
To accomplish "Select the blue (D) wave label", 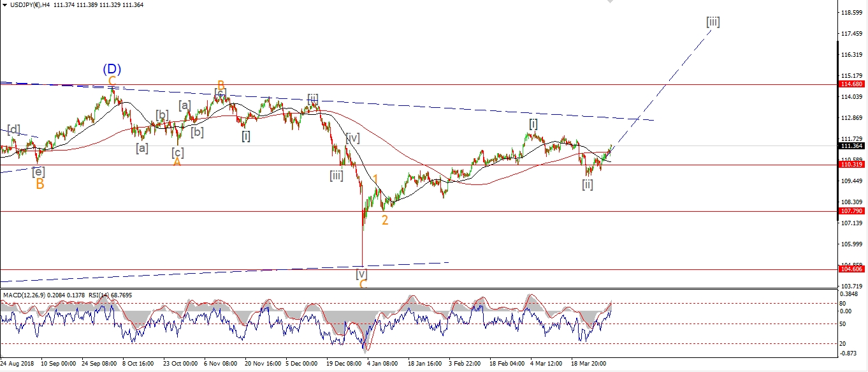I will pyautogui.click(x=112, y=69).
